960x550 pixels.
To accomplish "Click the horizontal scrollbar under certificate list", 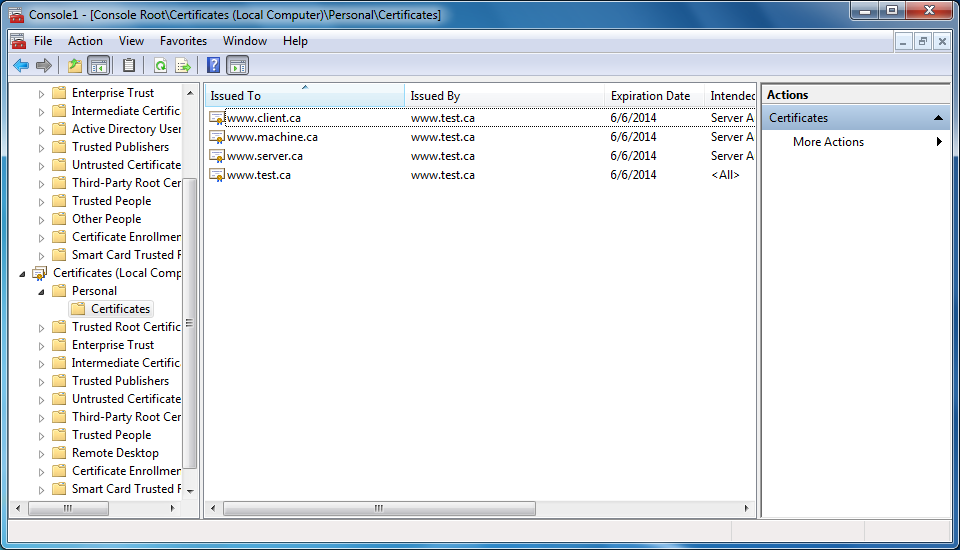I will click(480, 508).
